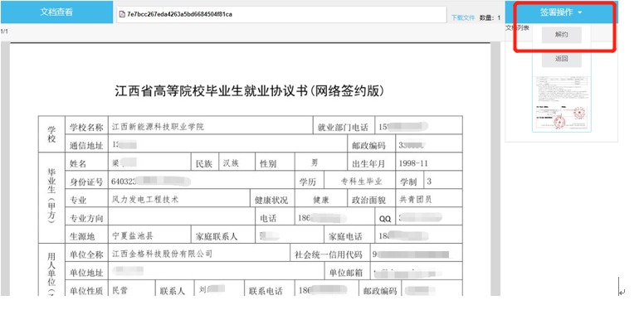Click the 民营 company type value
Image resolution: width=644 pixels, height=315 pixels.
[x=120, y=290]
